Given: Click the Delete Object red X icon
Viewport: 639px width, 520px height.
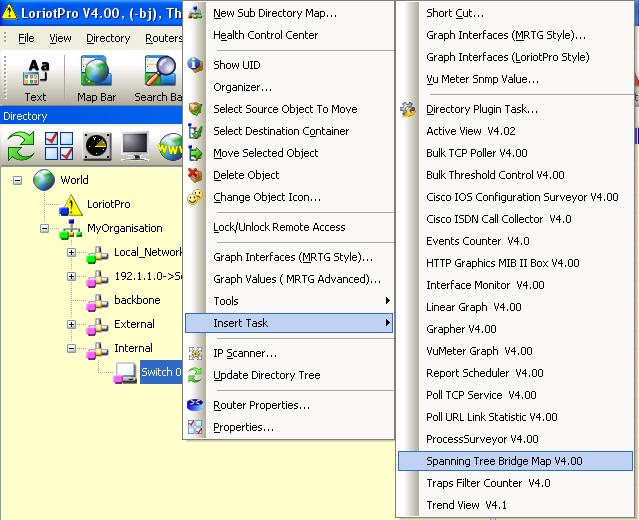Looking at the screenshot, I should [196, 175].
